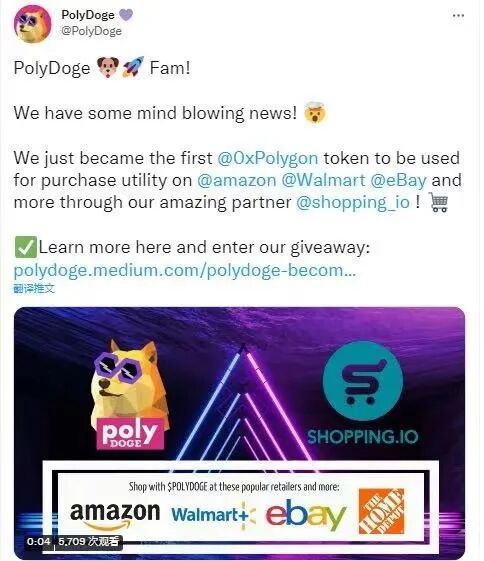Viewport: 484px width, 561px height.
Task: Open the three-dot more options menu
Action: [458, 16]
